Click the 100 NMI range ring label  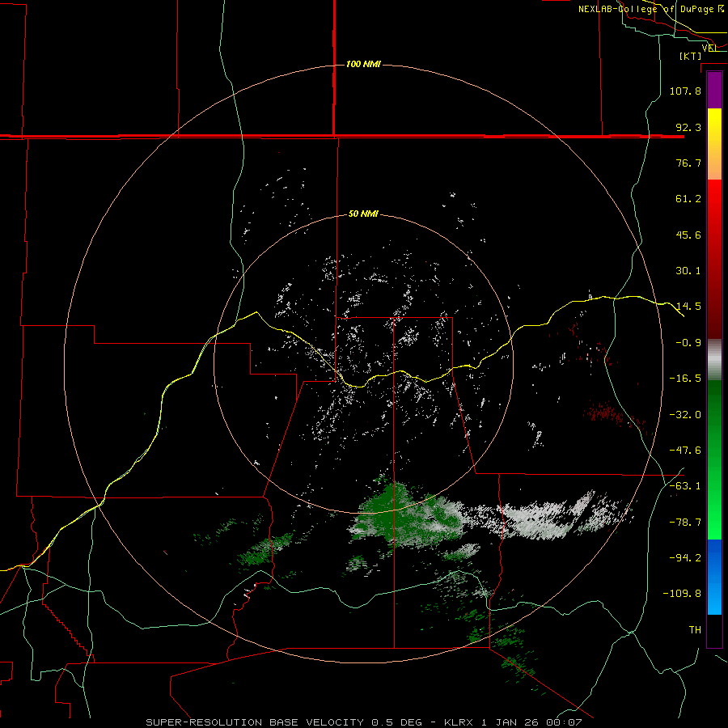click(363, 64)
